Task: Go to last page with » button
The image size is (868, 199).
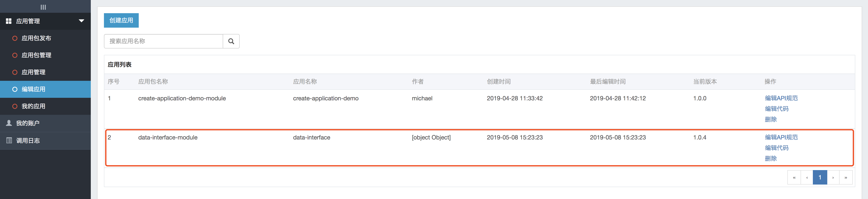Action: pyautogui.click(x=846, y=177)
